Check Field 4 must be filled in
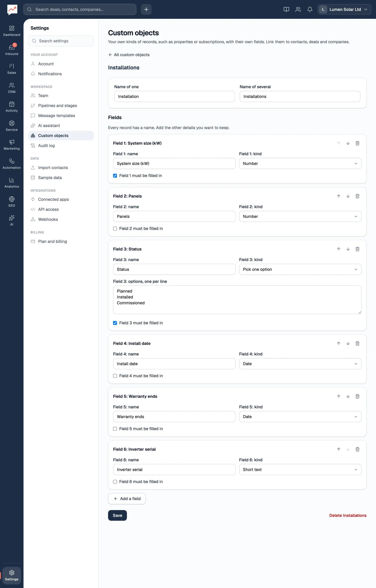376x588 pixels. (x=115, y=376)
